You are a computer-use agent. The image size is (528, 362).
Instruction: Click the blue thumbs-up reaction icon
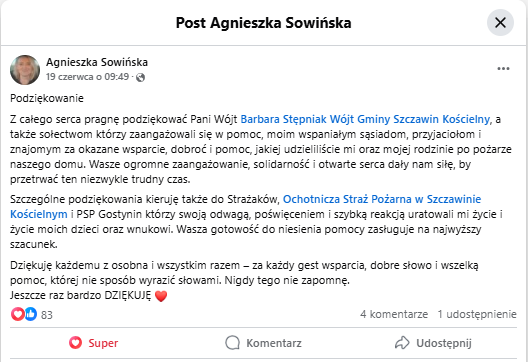[31, 314]
